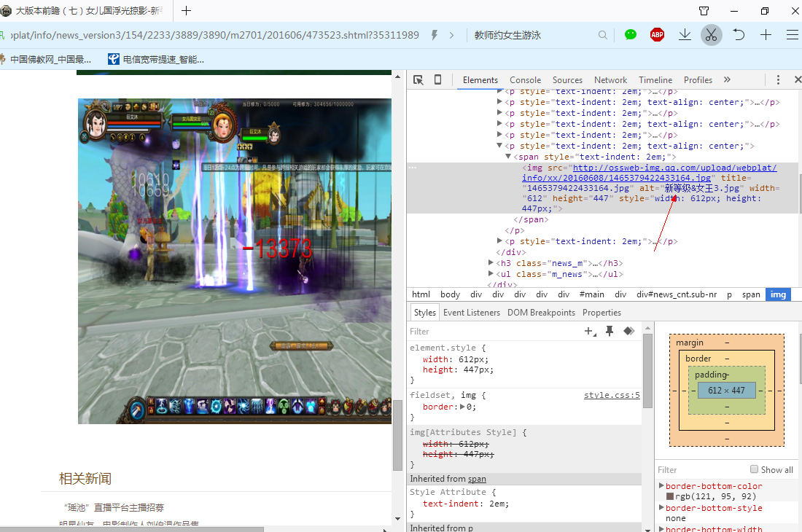
Task: Click the forward arrow next to address bar
Action: coord(451,35)
